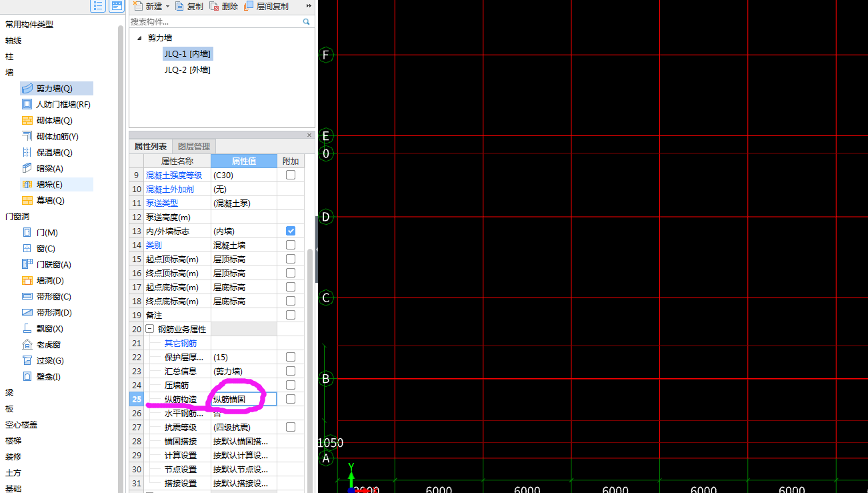This screenshot has width=868, height=493.
Task: Expand the 轴线 category
Action: point(13,40)
